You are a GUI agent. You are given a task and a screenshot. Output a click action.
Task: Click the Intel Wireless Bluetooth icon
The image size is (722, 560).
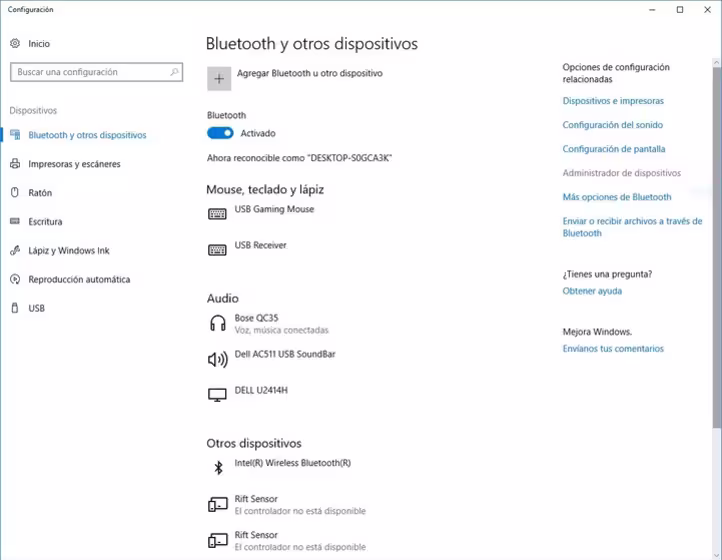click(218, 468)
